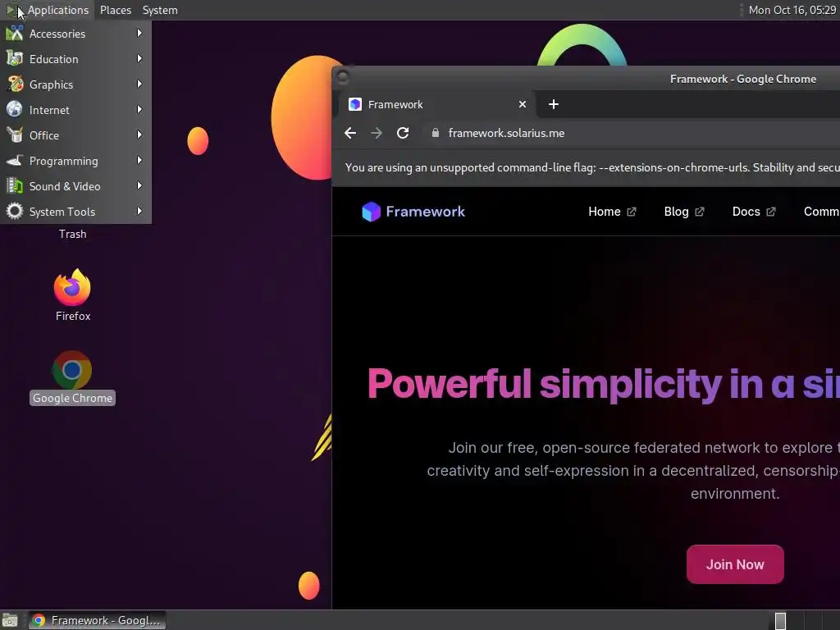Expand the Sound & Video submenu arrow

coord(139,186)
